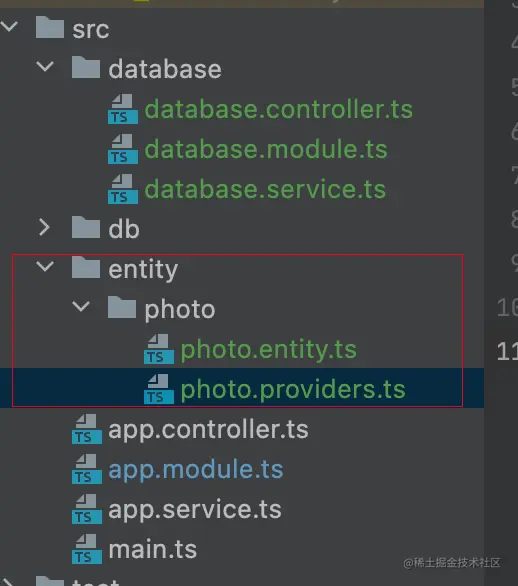Click the photo.entity.ts TypeScript file icon
Viewport: 518px width, 586px height.
click(159, 349)
